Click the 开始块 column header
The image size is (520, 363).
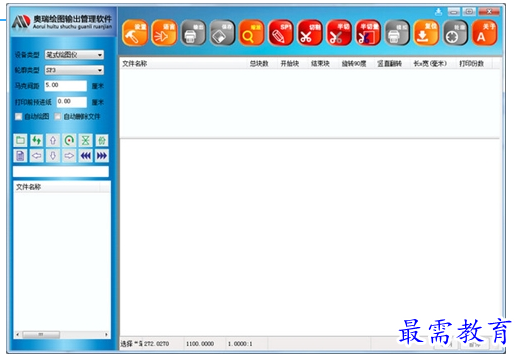click(x=290, y=63)
